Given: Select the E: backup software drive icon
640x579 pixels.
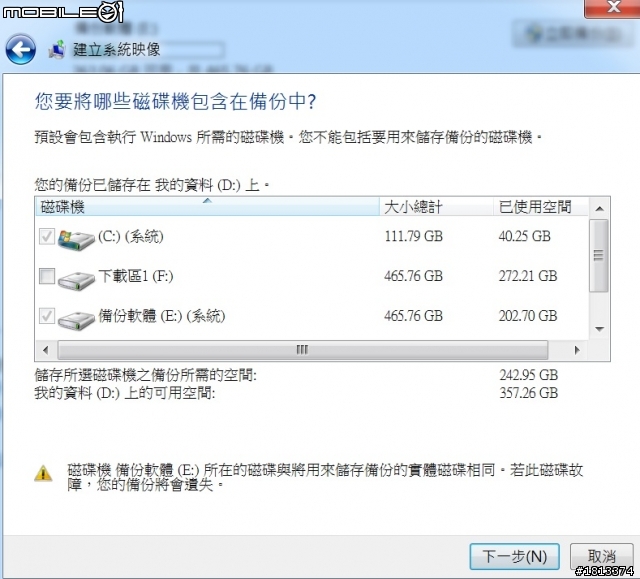Looking at the screenshot, I should (x=76, y=319).
